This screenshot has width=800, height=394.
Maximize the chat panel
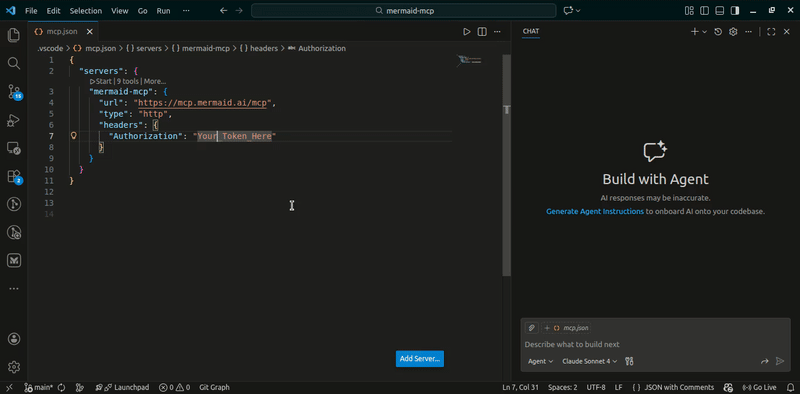tap(771, 32)
